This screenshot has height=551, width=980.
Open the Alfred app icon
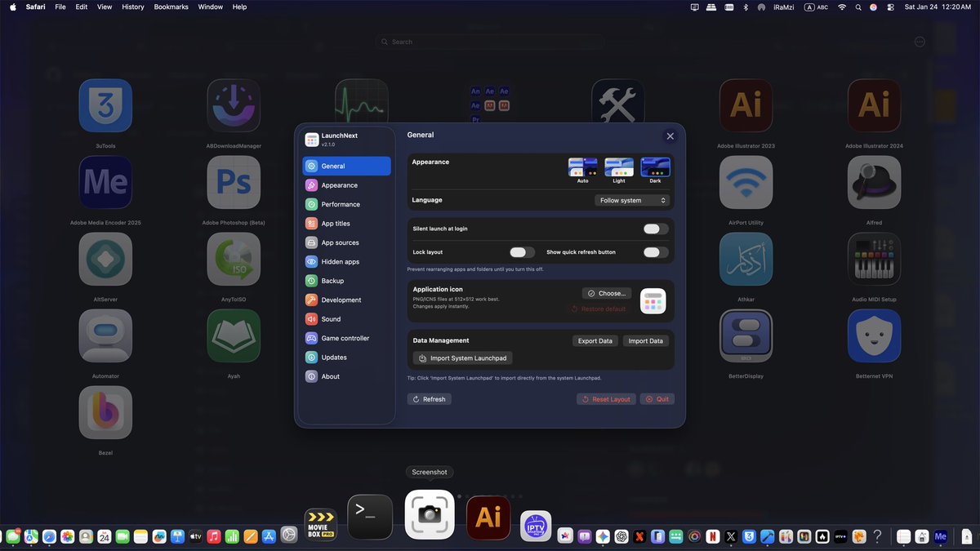click(874, 182)
